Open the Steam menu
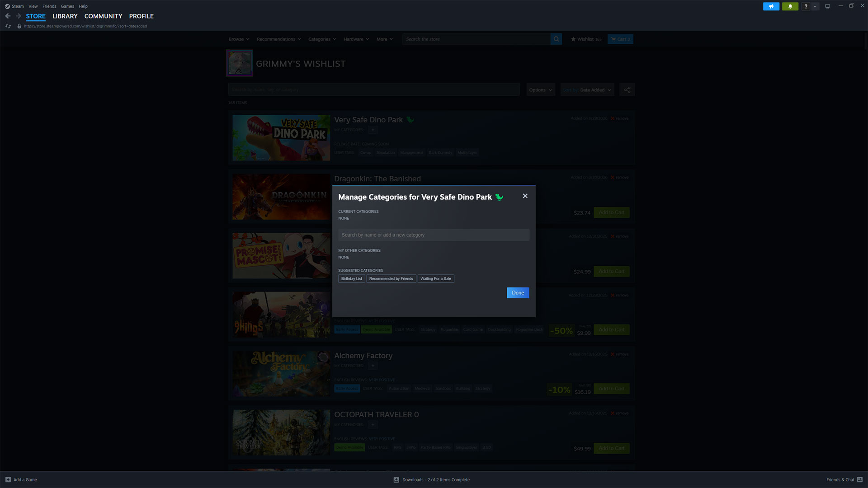 click(x=18, y=6)
